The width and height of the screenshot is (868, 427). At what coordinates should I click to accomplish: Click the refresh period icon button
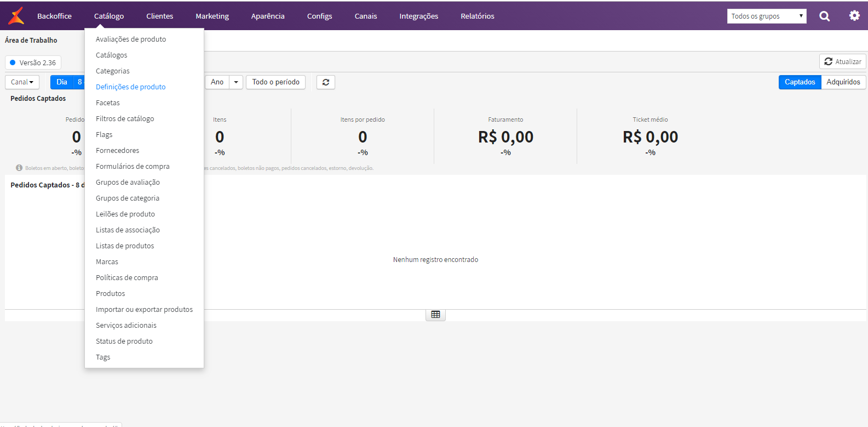point(326,82)
